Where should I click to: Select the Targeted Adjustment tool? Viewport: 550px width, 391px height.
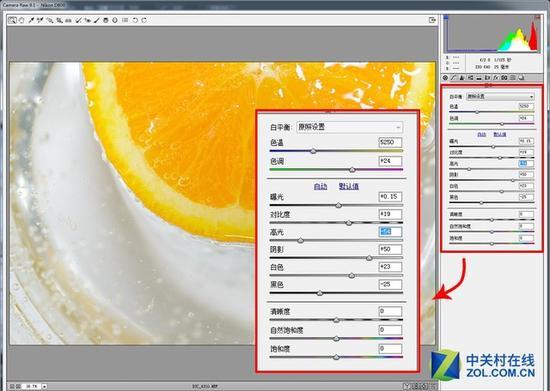[x=50, y=20]
